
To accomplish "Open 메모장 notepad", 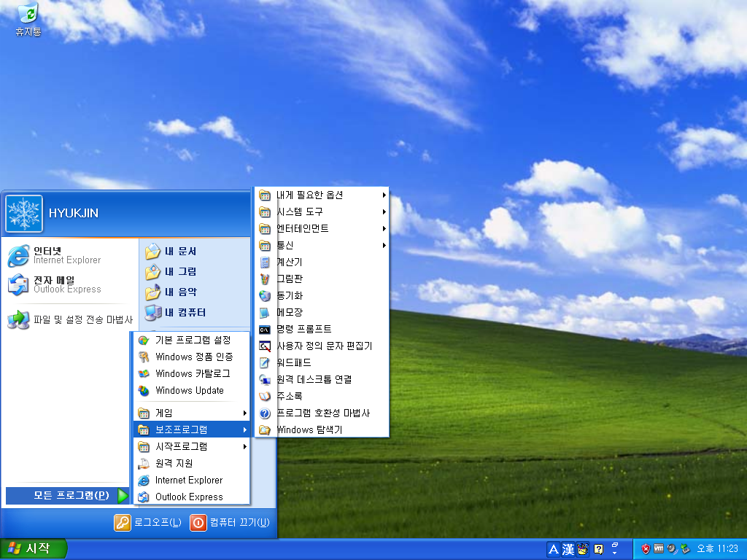I will (x=322, y=312).
